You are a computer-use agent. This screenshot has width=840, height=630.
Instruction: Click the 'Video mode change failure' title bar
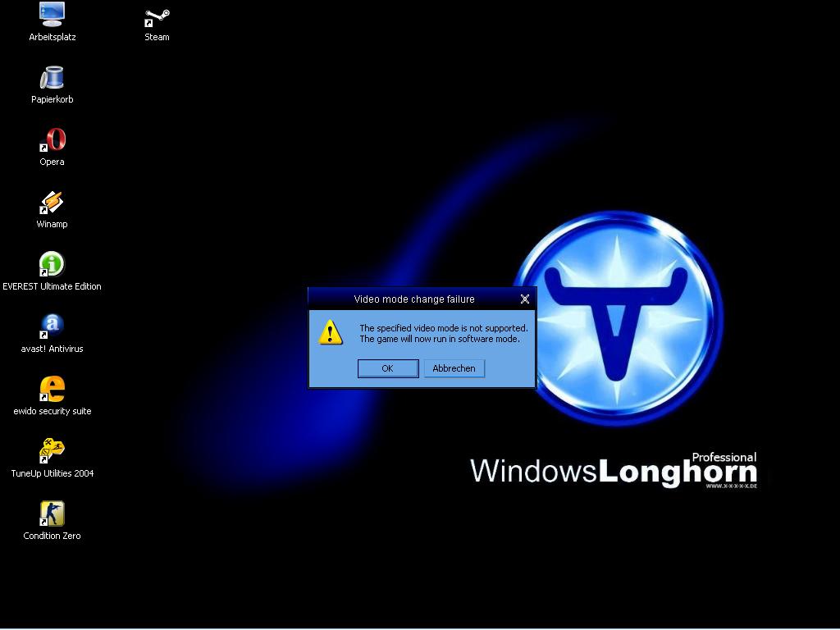click(x=414, y=299)
